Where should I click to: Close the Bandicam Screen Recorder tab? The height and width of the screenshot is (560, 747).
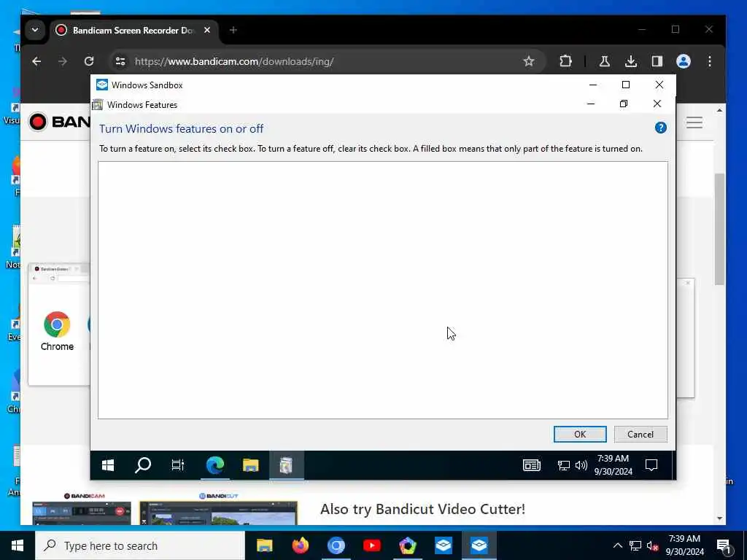(x=206, y=30)
